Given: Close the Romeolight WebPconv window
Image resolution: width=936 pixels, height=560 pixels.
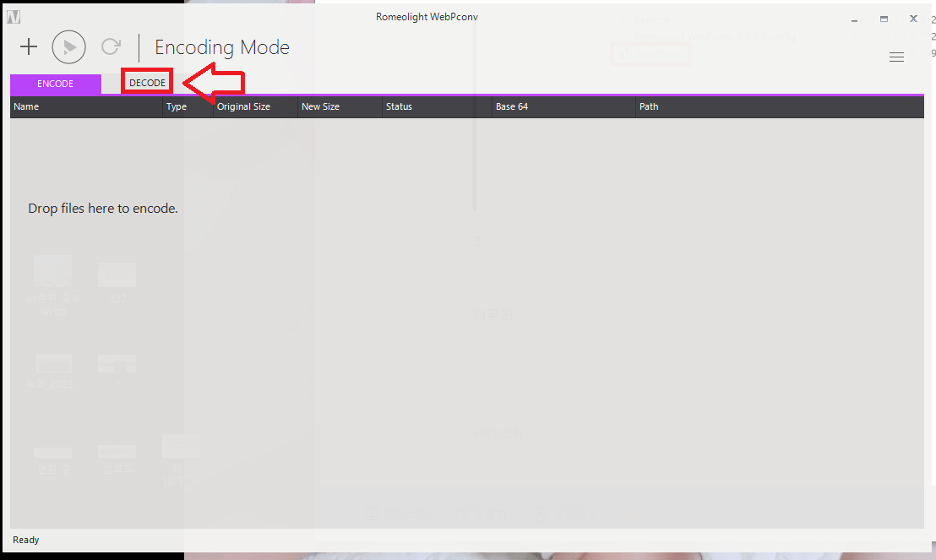Looking at the screenshot, I should pyautogui.click(x=912, y=19).
